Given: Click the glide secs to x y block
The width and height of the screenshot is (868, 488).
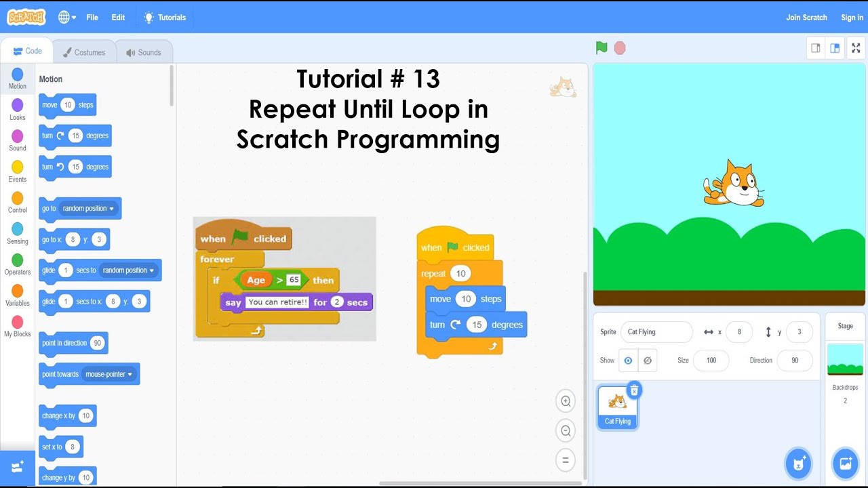Looking at the screenshot, I should pos(95,302).
